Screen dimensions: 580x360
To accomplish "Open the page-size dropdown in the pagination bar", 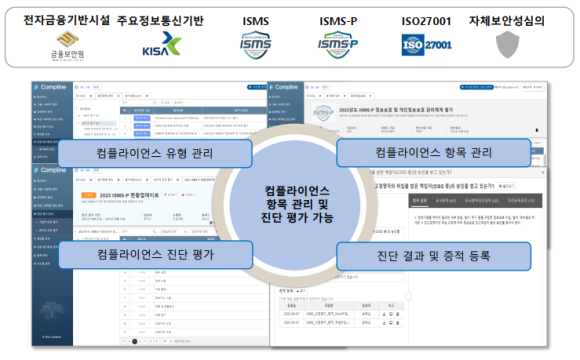I will point(167,342).
